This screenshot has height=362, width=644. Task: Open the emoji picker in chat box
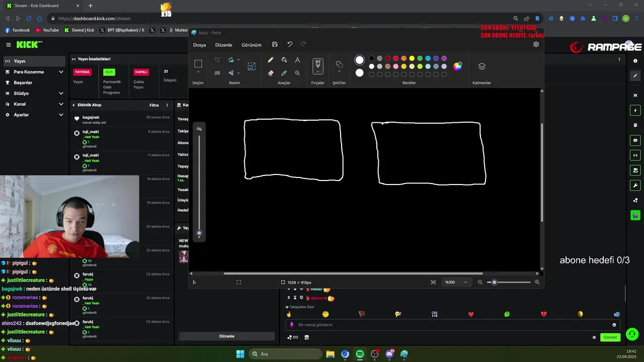614,325
